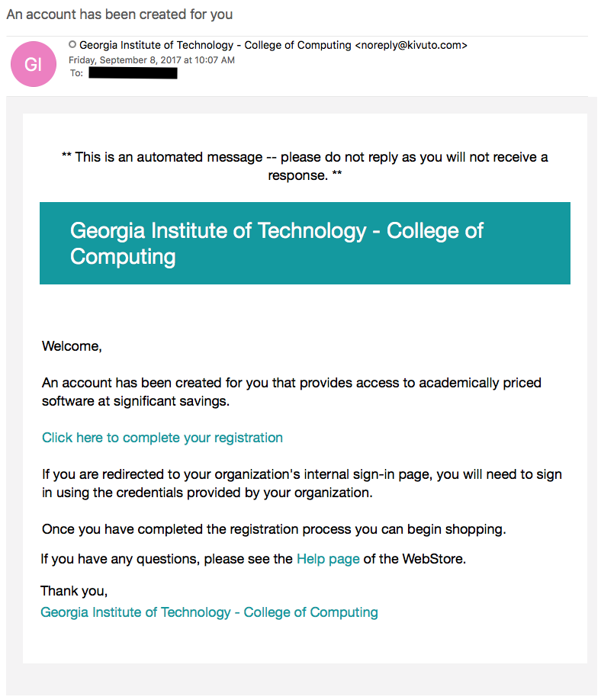
Task: Click the pink GI sender avatar
Action: [34, 64]
